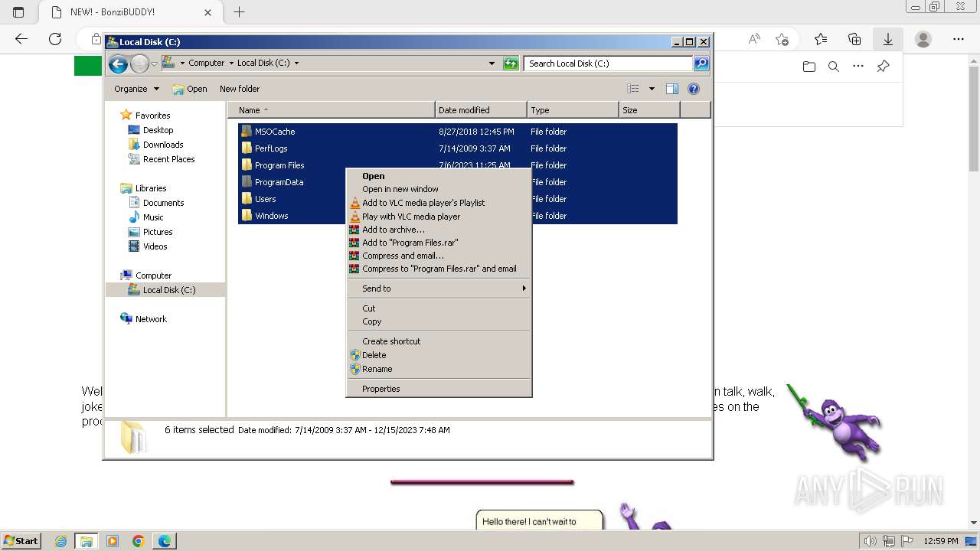Select the Windows folder
980x551 pixels.
271,216
